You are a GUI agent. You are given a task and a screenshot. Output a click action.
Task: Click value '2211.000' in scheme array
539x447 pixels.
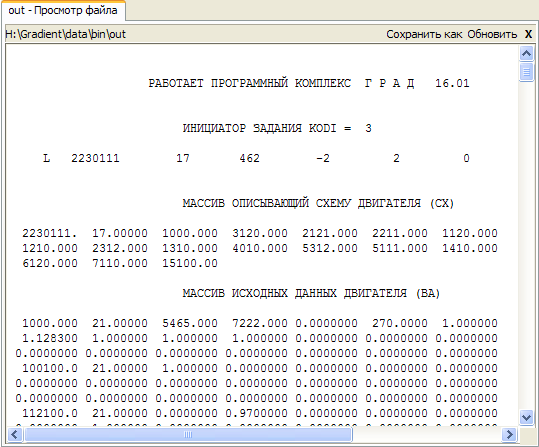click(x=400, y=233)
